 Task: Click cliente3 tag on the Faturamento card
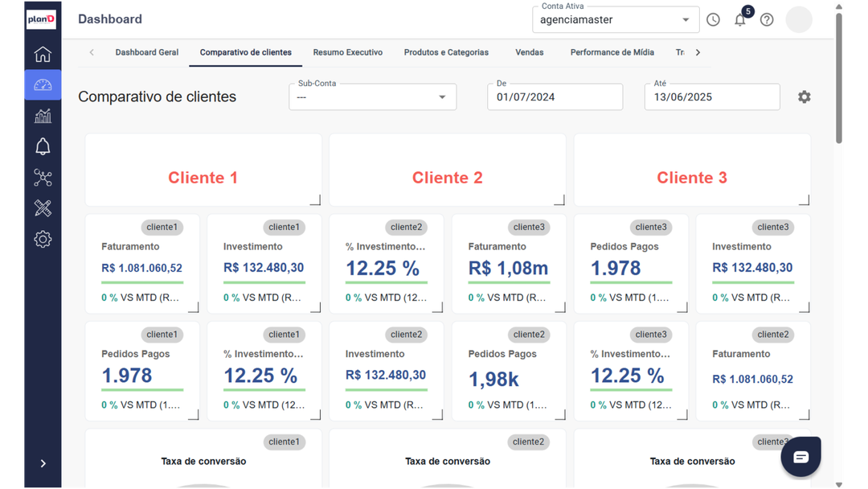[x=529, y=227]
